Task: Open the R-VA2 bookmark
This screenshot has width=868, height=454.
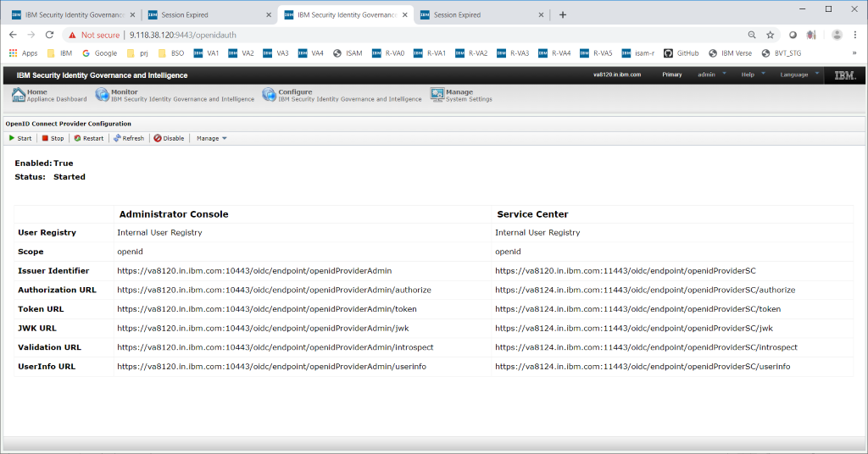Action: pyautogui.click(x=471, y=53)
